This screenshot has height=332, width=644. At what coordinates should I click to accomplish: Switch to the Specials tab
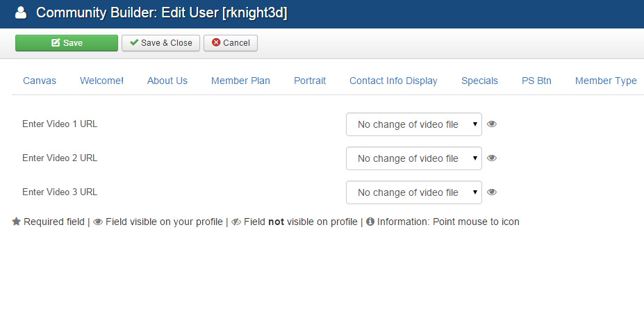pos(479,81)
